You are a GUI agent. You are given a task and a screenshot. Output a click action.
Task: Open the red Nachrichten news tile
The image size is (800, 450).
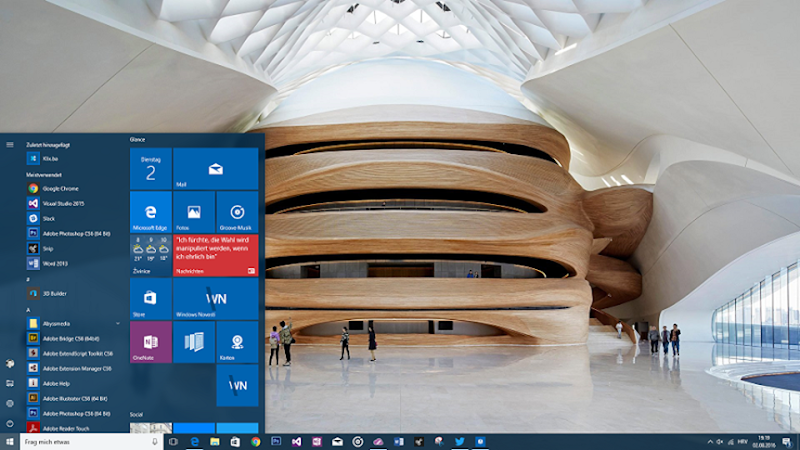[215, 255]
